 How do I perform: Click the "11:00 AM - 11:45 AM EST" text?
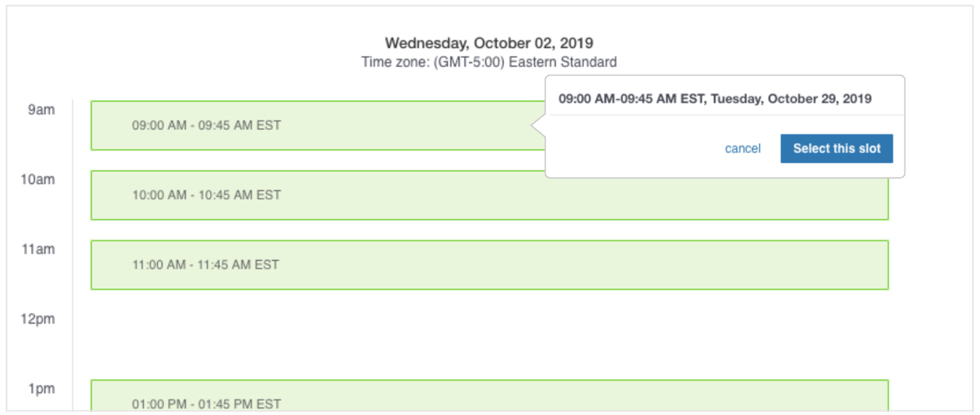[x=205, y=265]
